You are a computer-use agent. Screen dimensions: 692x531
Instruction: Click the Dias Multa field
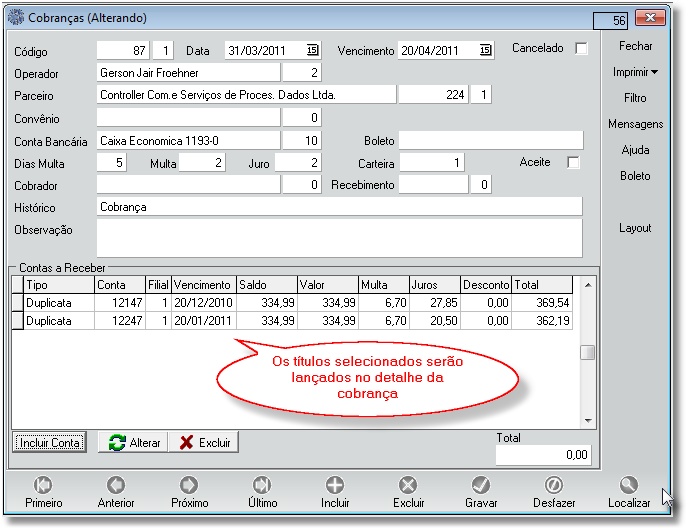pos(112,162)
